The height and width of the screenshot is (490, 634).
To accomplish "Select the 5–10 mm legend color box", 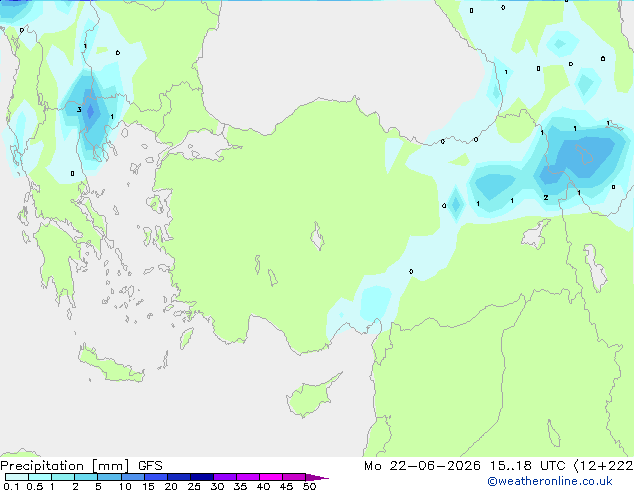I will tap(109, 477).
